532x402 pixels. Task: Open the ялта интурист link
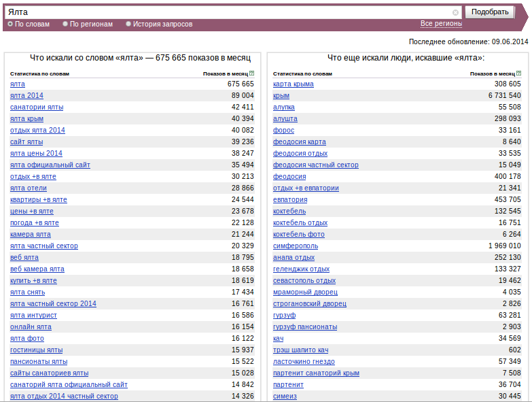pos(33,315)
